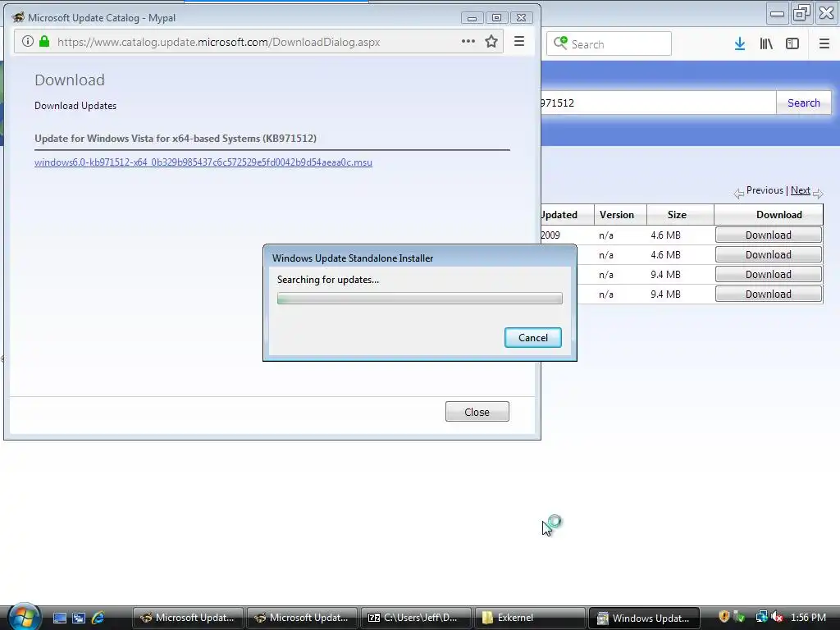This screenshot has width=840, height=630.
Task: Click the Searching for updates progress bar
Action: pyautogui.click(x=419, y=299)
